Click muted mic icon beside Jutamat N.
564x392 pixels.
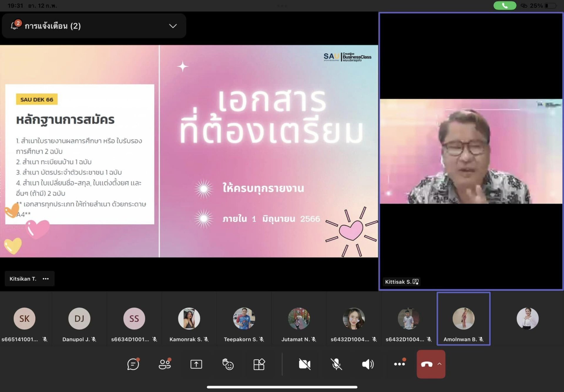click(x=314, y=339)
